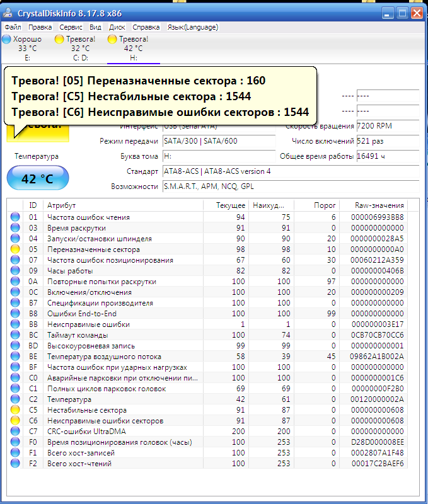Click the yellow status icon for attribute C5
The width and height of the screenshot is (428, 504).
click(x=15, y=410)
